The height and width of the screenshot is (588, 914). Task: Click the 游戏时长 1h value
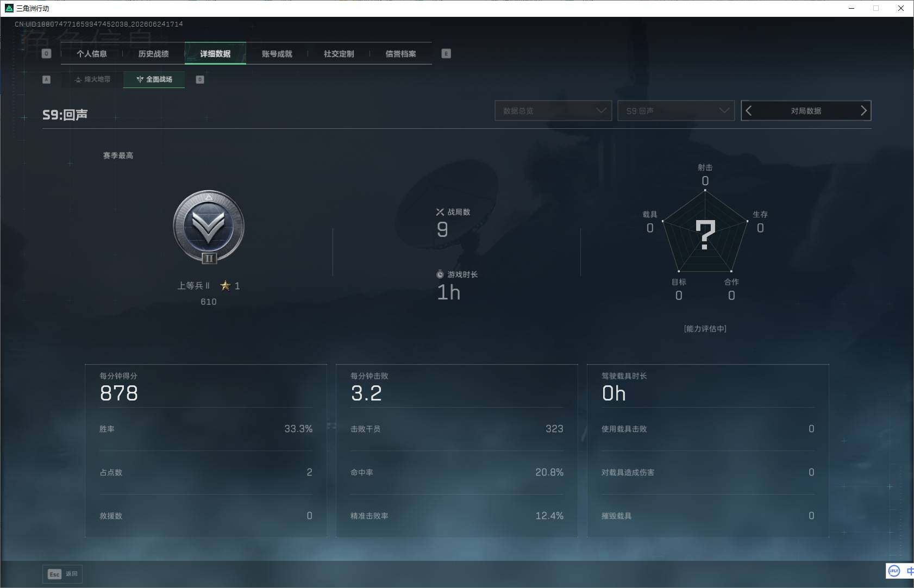click(449, 292)
